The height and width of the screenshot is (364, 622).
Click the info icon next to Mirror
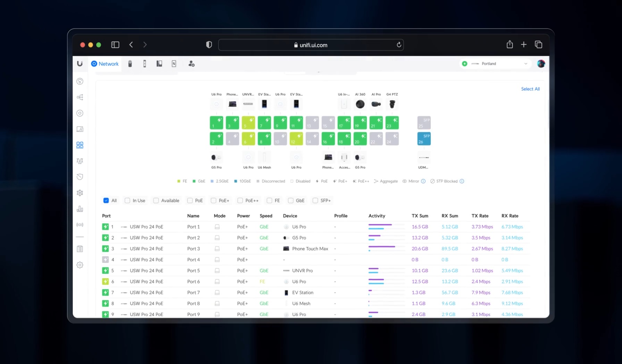click(x=423, y=181)
